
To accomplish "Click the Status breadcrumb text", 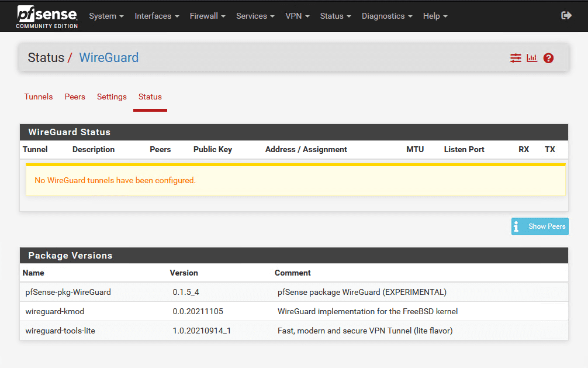I will 46,57.
